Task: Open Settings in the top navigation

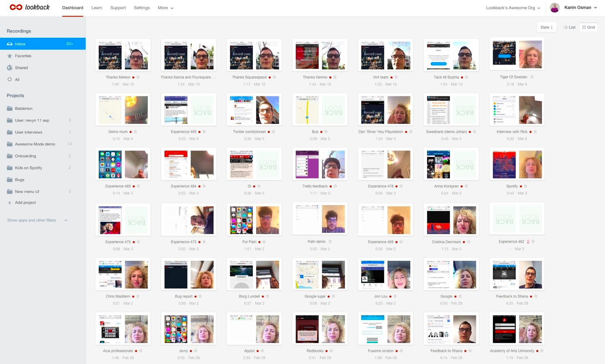Action: pyautogui.click(x=142, y=8)
